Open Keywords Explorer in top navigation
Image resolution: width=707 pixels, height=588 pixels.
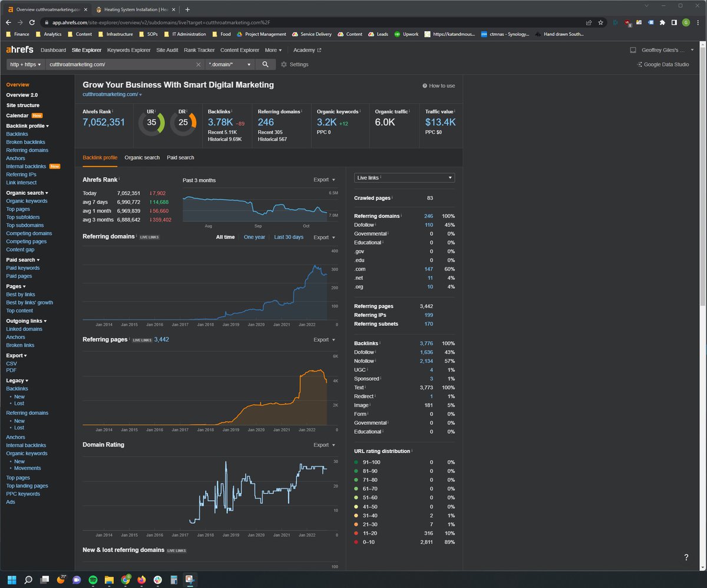(x=128, y=50)
